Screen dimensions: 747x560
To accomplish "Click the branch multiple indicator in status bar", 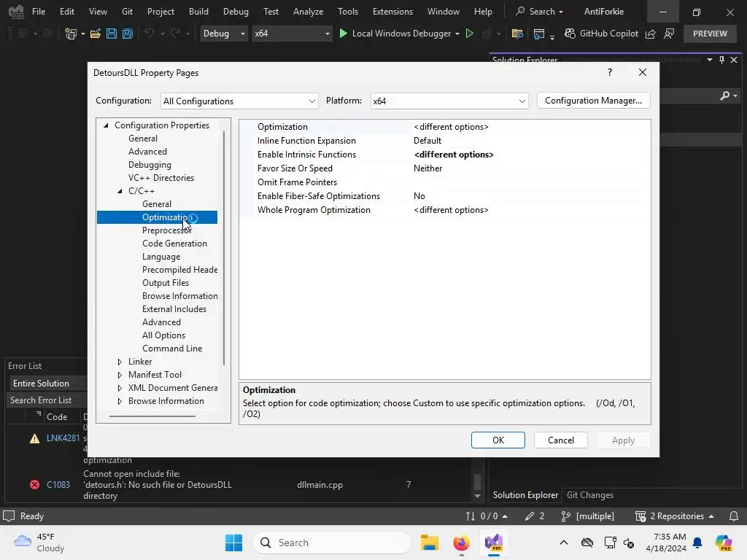I will click(588, 516).
